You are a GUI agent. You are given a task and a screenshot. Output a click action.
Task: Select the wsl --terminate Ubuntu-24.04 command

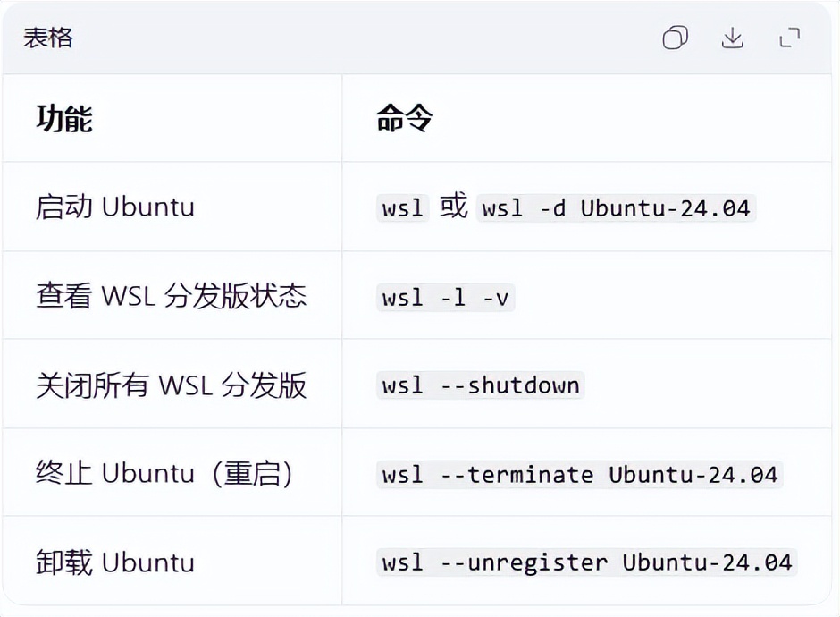click(x=579, y=474)
